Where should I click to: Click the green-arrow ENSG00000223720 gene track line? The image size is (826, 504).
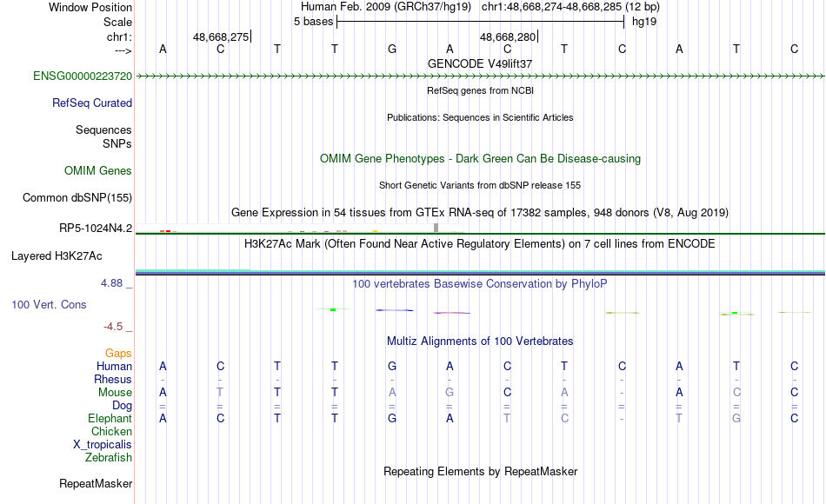[480, 76]
